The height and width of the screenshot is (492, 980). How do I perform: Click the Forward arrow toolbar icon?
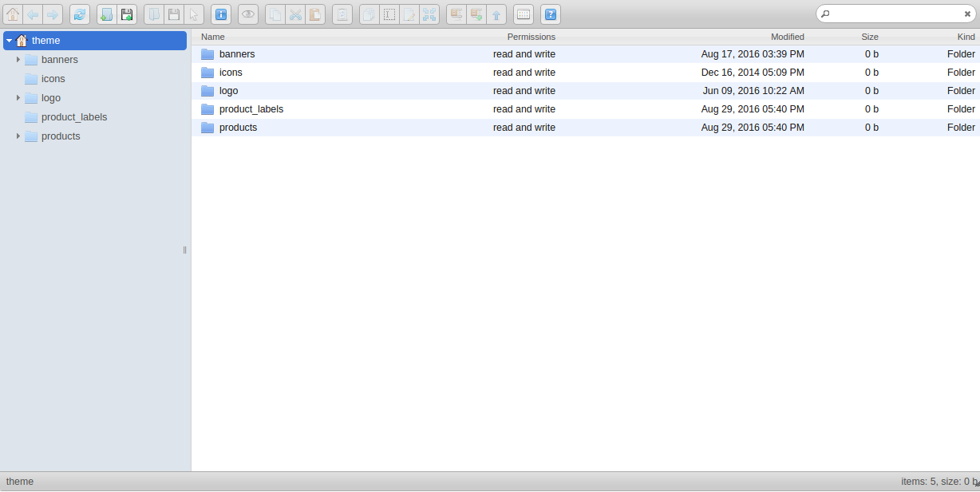tap(53, 14)
